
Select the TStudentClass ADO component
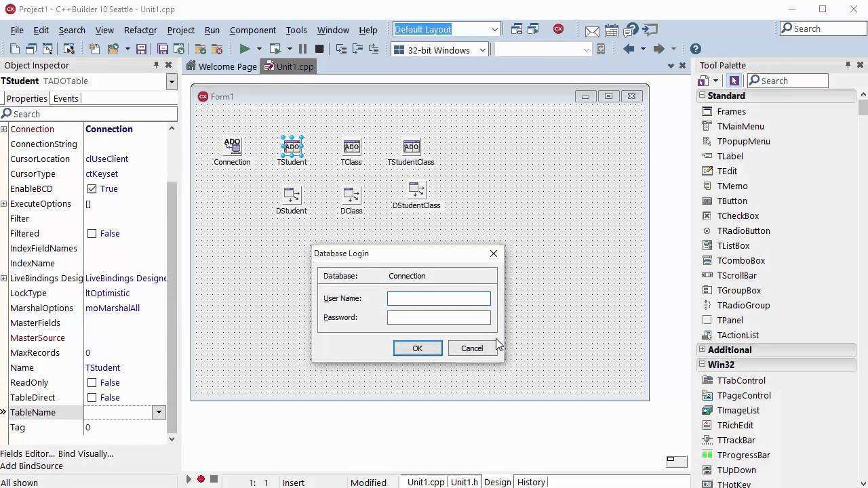(411, 147)
